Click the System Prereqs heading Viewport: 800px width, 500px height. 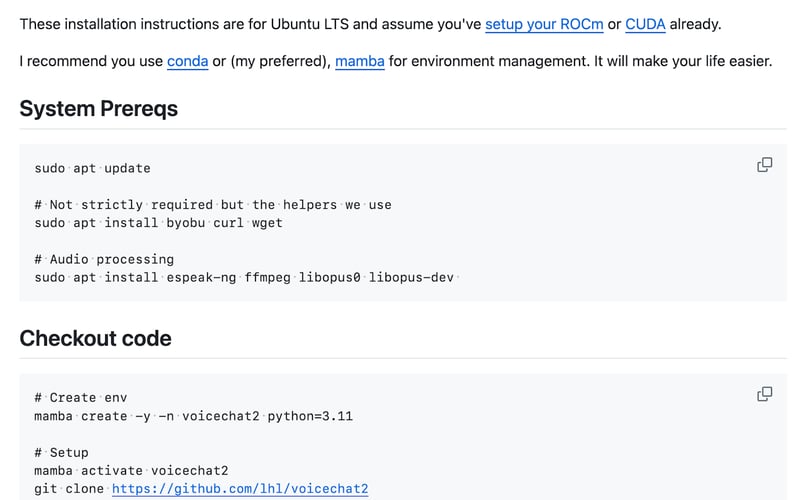[99, 109]
